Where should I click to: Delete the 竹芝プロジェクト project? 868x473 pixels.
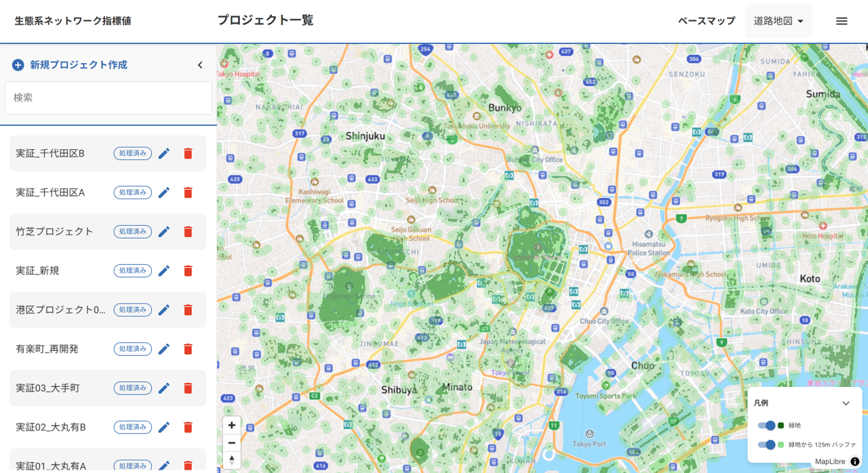pyautogui.click(x=188, y=232)
